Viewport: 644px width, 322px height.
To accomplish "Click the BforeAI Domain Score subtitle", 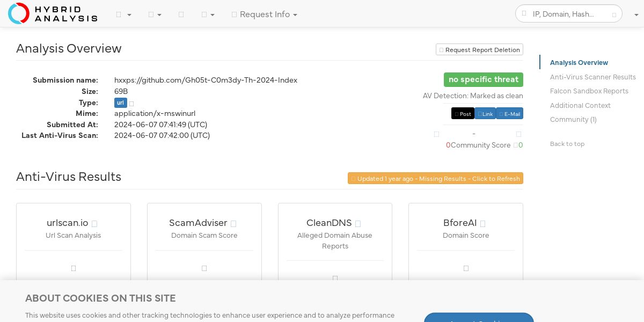I will [466, 236].
